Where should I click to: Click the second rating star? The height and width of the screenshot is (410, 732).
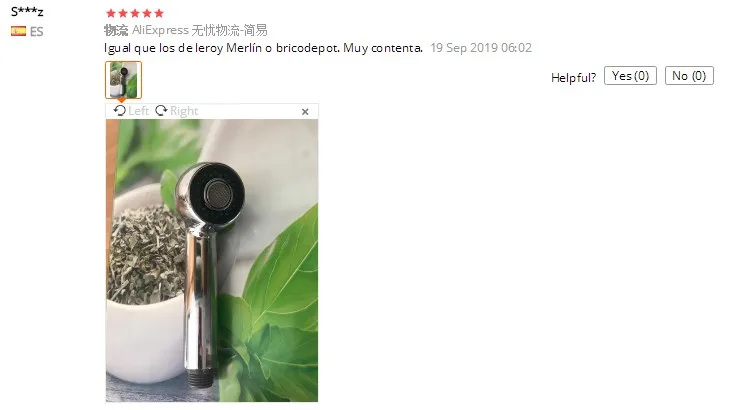tap(123, 13)
